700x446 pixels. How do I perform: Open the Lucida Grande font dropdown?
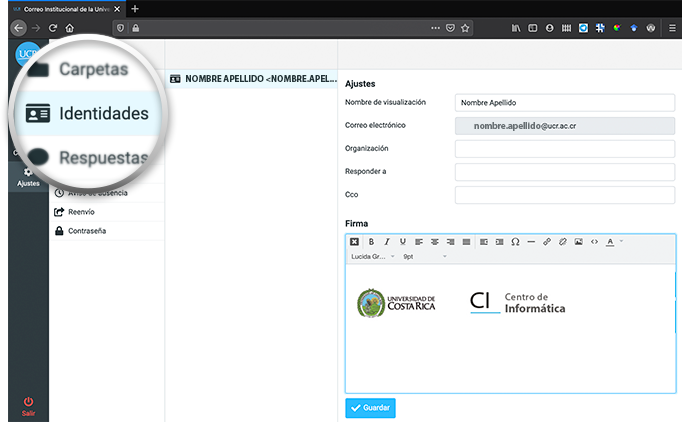pos(372,256)
